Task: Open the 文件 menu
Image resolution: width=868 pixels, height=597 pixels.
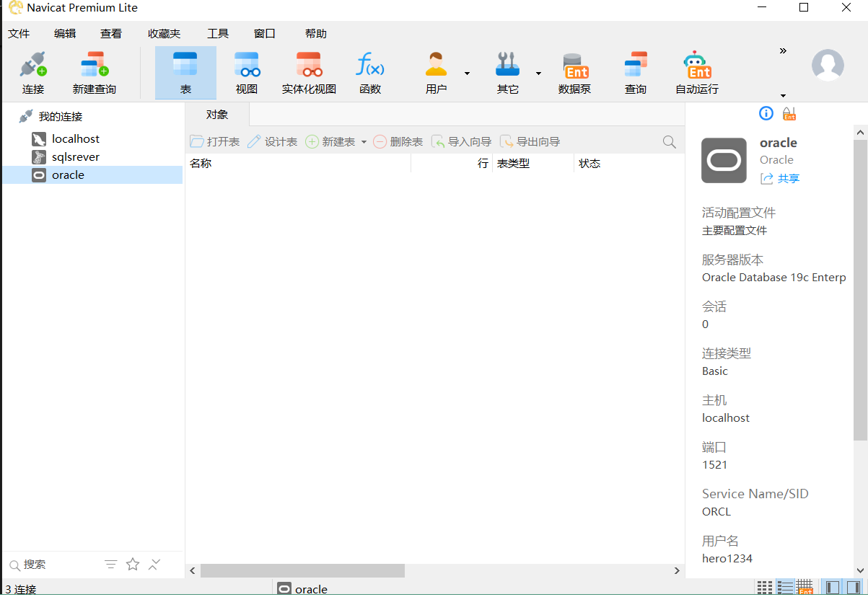Action: coord(19,33)
